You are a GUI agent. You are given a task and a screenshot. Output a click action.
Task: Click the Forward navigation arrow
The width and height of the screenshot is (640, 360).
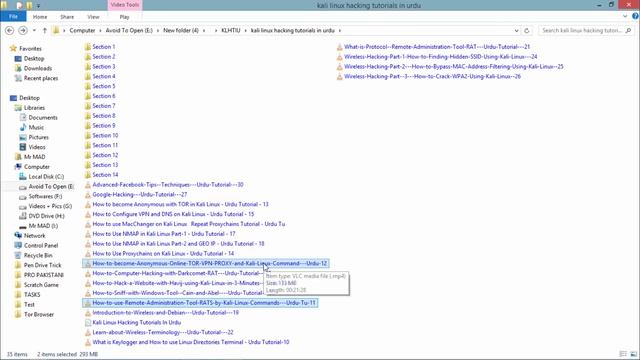23,31
